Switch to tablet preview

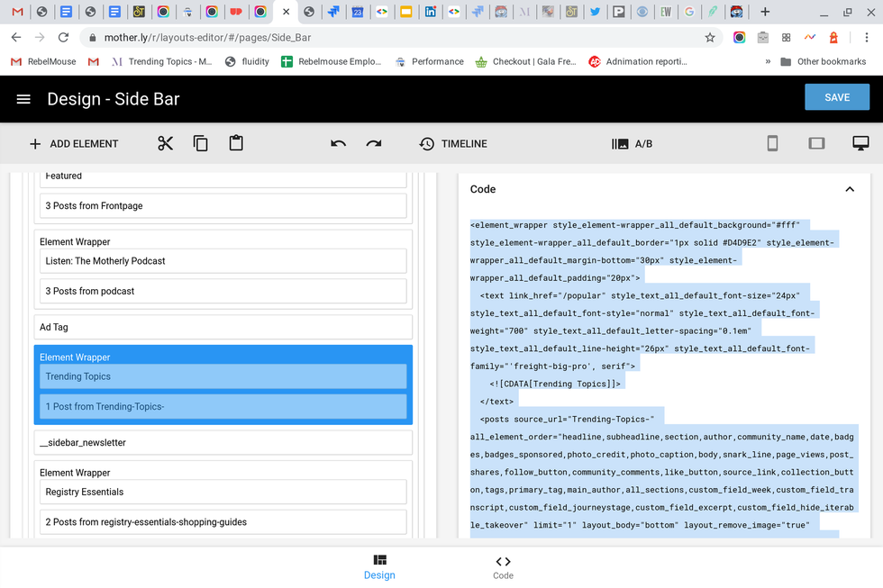[x=816, y=144]
